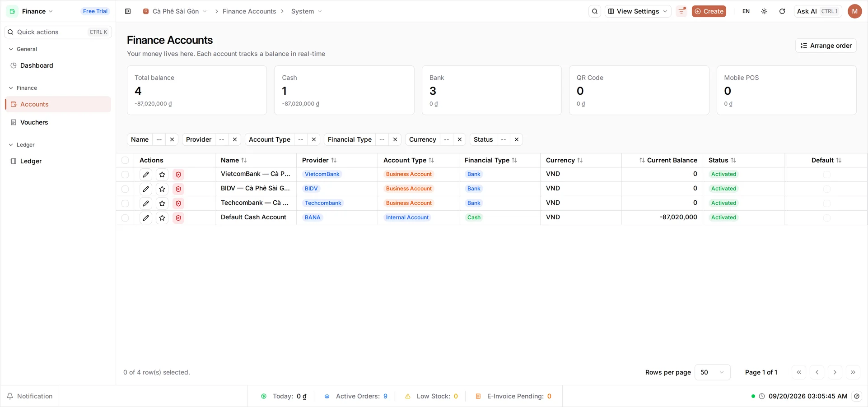The width and height of the screenshot is (868, 407).
Task: Deactivate VietcomBank account with red shield icon
Action: (178, 175)
